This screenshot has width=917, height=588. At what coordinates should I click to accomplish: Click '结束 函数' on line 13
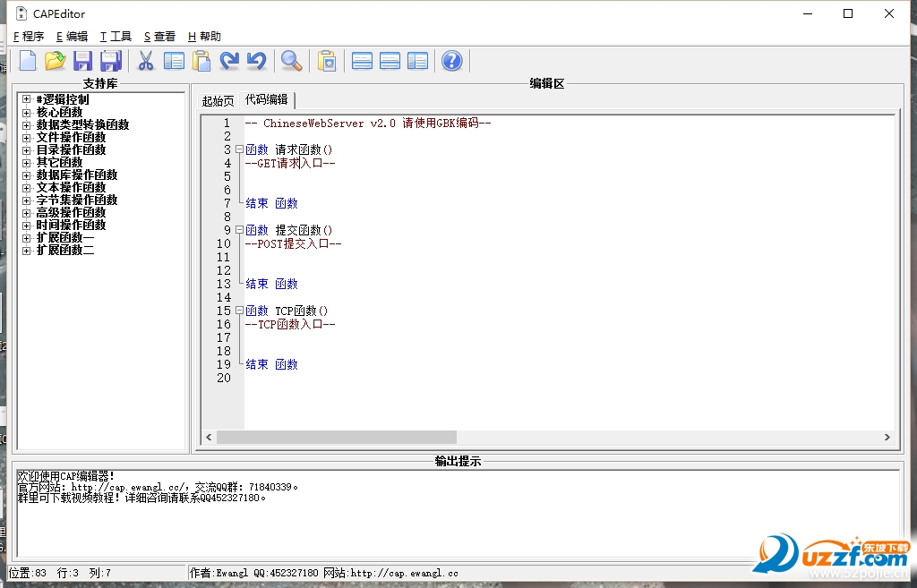[272, 284]
